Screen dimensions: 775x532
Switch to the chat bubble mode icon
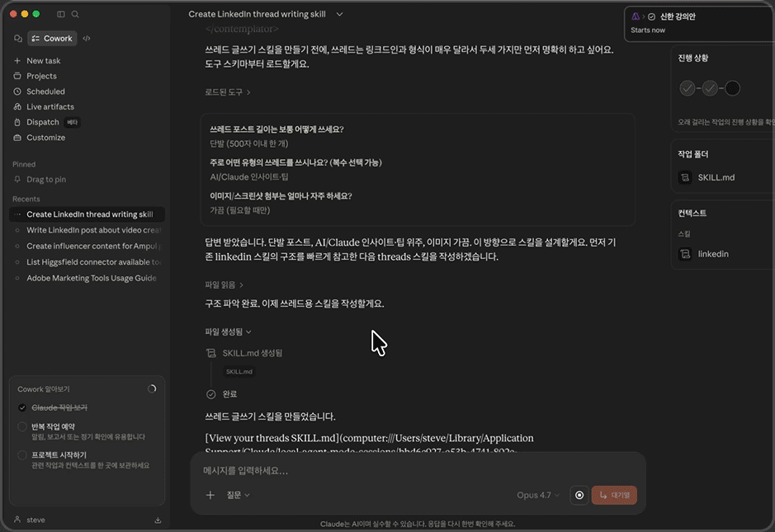pyautogui.click(x=18, y=39)
